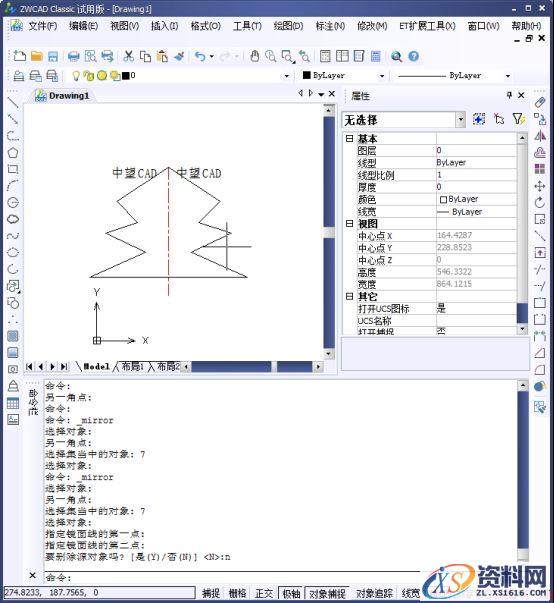Collapse the 视图 property group
Image resolution: width=554 pixels, height=603 pixels.
tap(349, 223)
